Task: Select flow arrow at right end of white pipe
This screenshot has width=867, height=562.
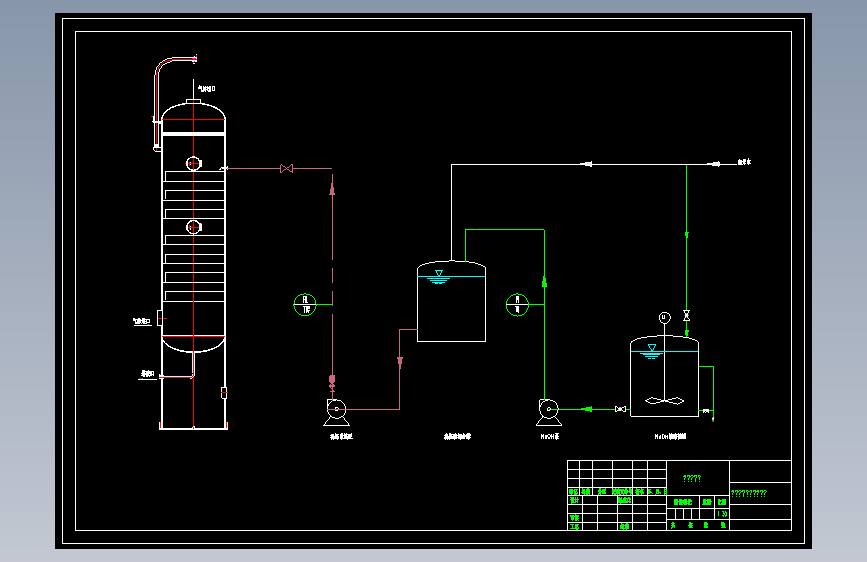Action: (715, 164)
